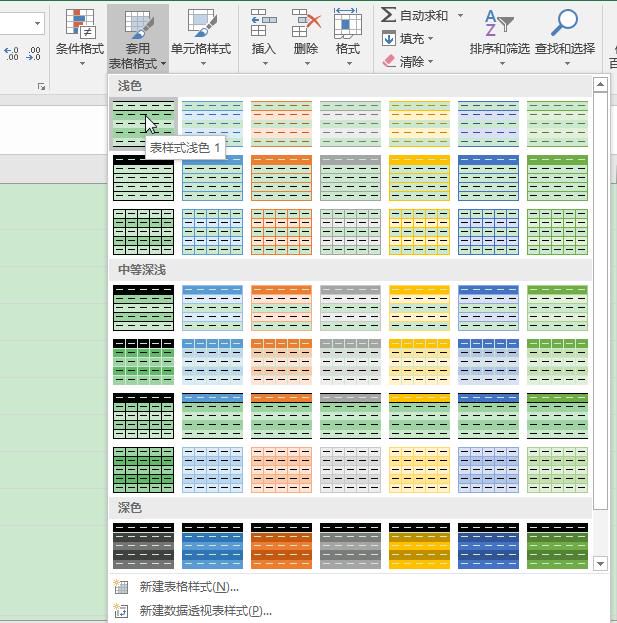Click the gallery scrollbar down arrow
The height and width of the screenshot is (623, 617).
point(600,563)
